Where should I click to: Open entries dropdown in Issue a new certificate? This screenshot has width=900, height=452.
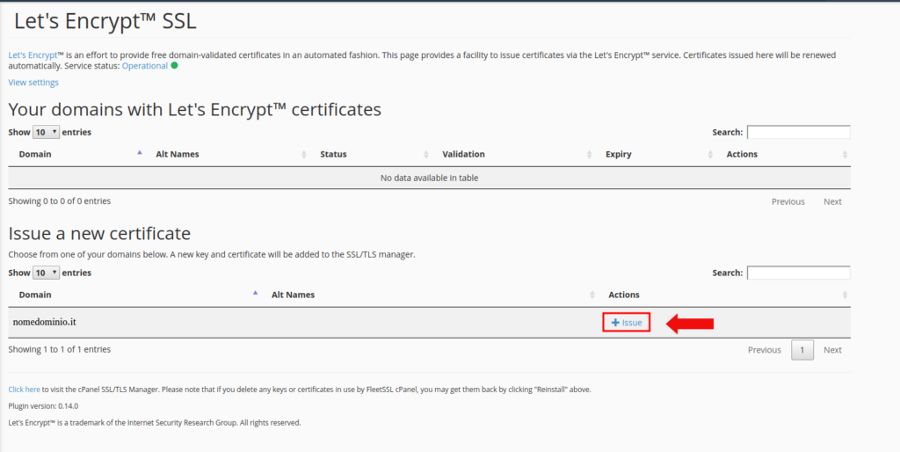pyautogui.click(x=46, y=273)
